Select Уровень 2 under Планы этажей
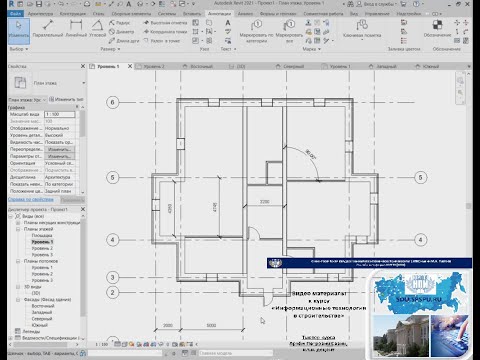This screenshot has height=360, width=480. tap(42, 248)
